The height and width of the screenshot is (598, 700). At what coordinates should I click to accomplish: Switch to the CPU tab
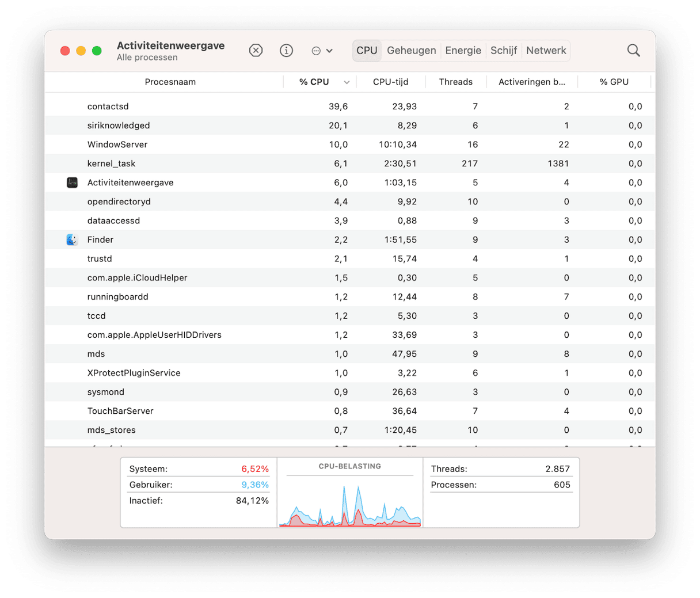(367, 51)
